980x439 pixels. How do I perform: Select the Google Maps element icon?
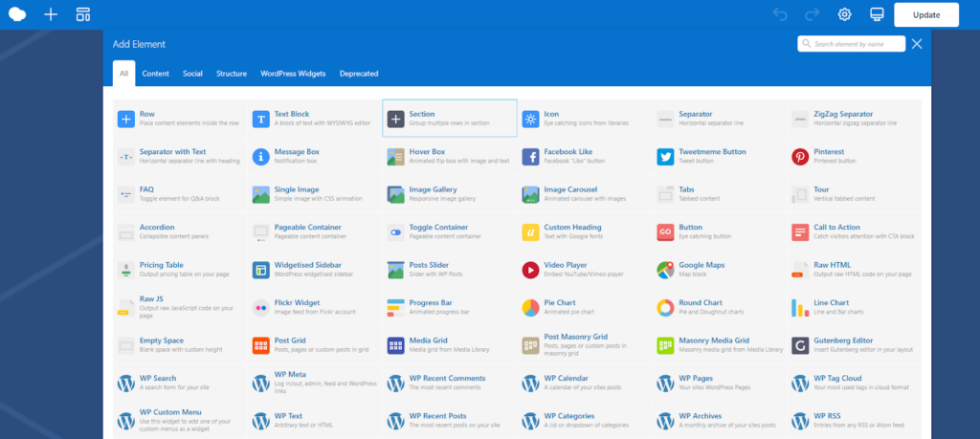coord(666,270)
